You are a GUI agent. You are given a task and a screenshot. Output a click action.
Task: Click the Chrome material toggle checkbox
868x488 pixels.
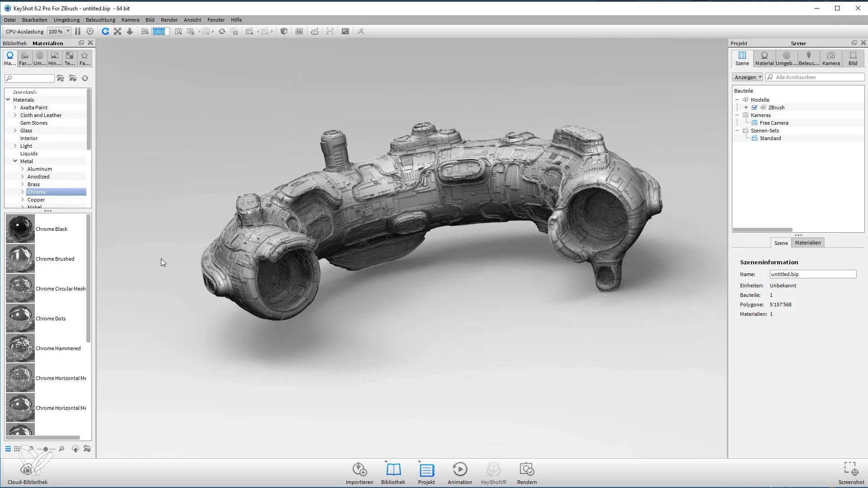[x=22, y=191]
